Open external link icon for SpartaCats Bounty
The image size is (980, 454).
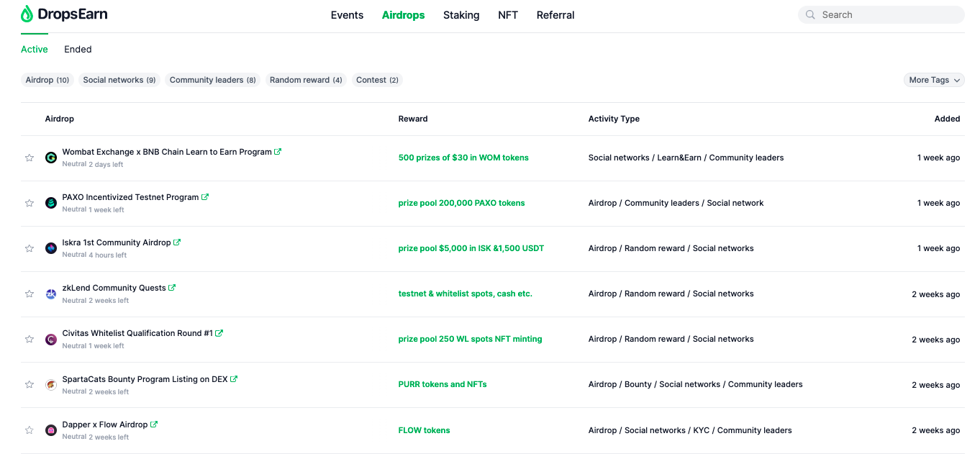[234, 379]
